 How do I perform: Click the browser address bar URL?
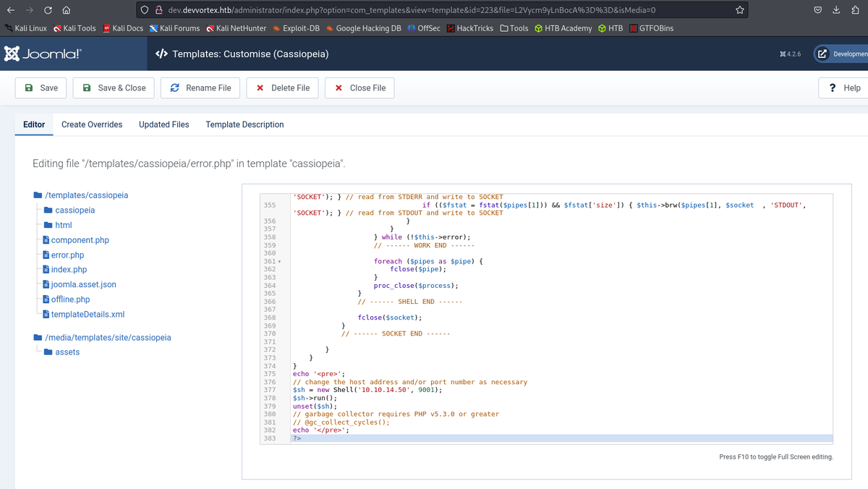pos(412,10)
